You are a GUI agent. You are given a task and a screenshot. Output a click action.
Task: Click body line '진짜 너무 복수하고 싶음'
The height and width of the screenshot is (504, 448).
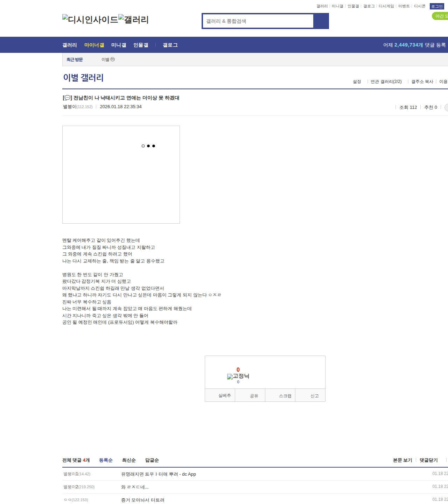(x=87, y=302)
